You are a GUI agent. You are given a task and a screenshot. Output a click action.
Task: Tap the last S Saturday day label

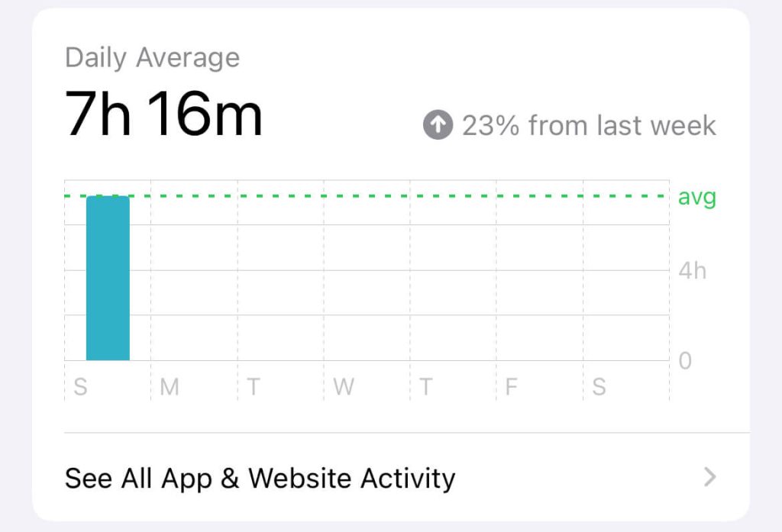pyautogui.click(x=599, y=387)
